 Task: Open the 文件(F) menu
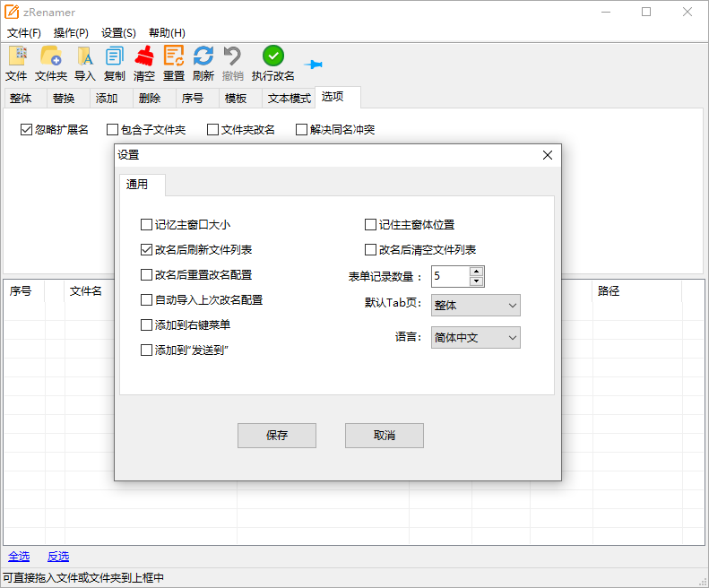pos(24,33)
